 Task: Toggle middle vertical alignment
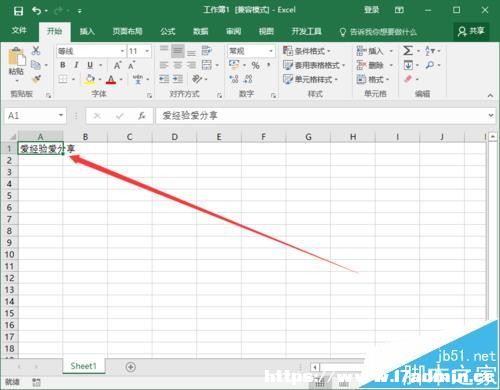[x=178, y=51]
